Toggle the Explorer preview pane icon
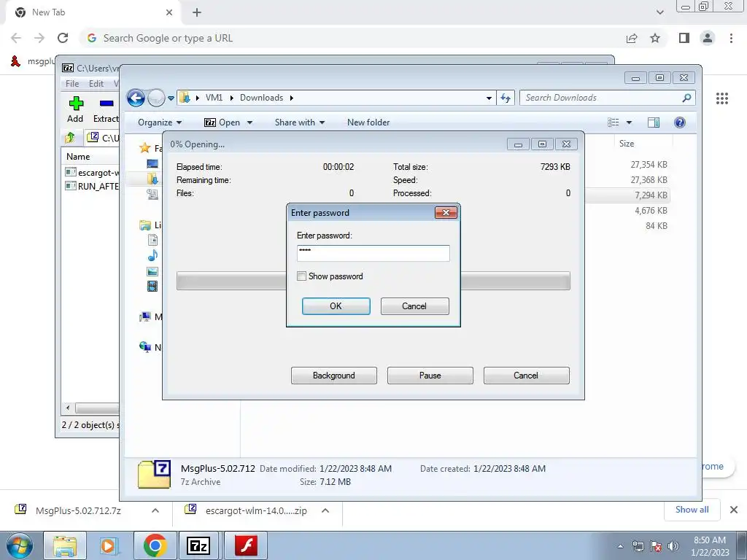The height and width of the screenshot is (560, 747). [654, 122]
